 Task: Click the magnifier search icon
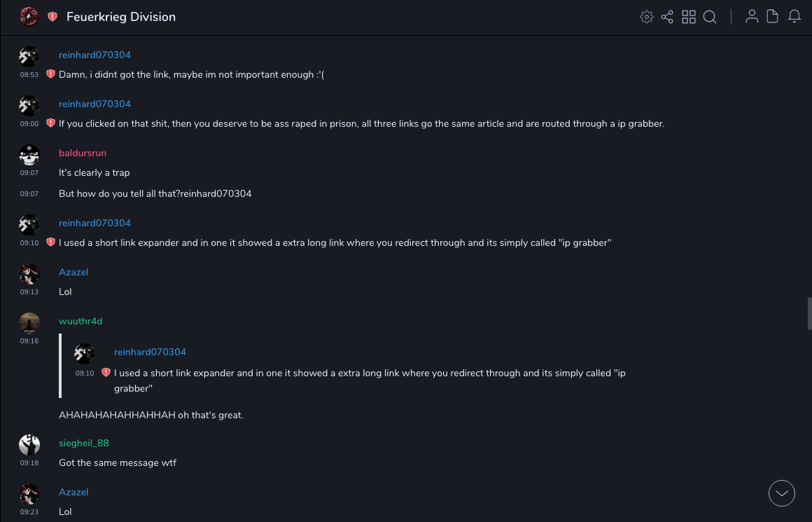click(x=710, y=17)
